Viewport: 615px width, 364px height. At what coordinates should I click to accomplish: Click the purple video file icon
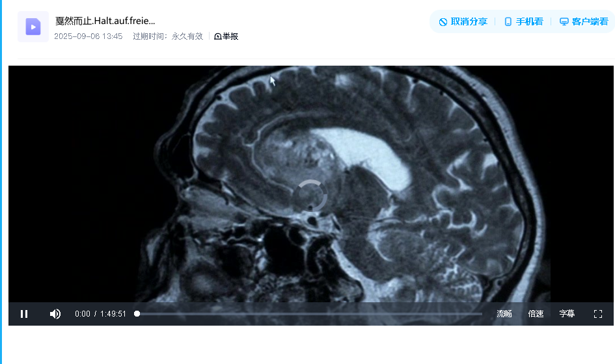[33, 27]
